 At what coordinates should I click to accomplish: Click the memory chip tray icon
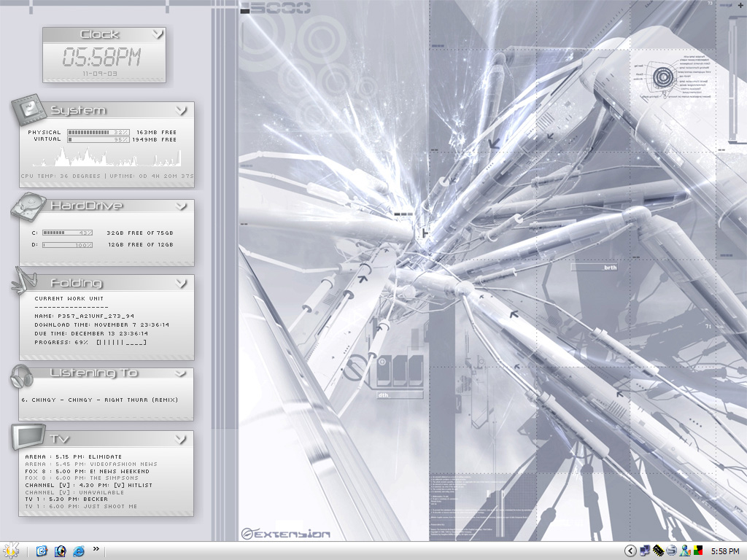point(658,551)
